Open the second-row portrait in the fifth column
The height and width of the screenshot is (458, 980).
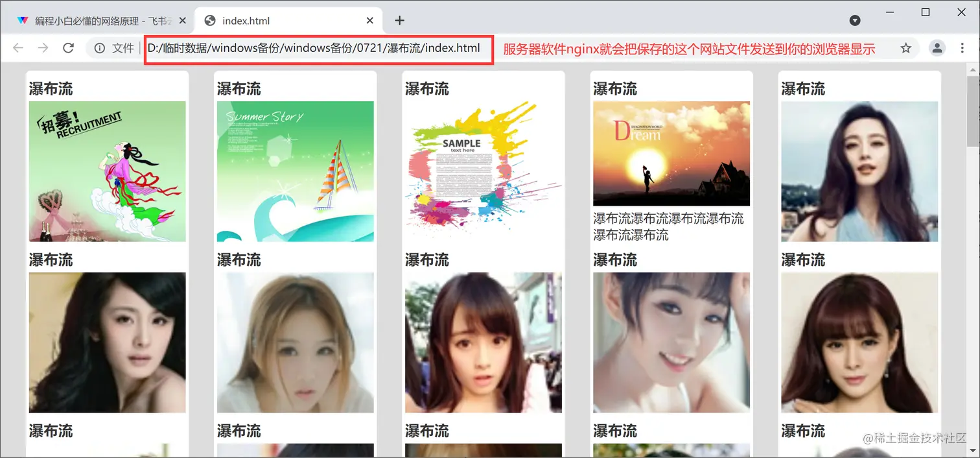(859, 343)
